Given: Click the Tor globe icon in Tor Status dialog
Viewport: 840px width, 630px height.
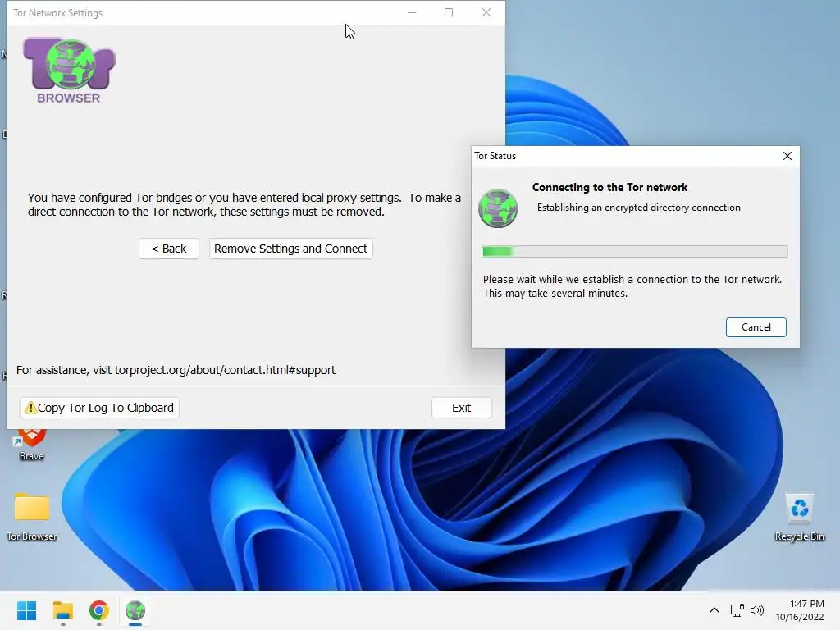Looking at the screenshot, I should (498, 208).
